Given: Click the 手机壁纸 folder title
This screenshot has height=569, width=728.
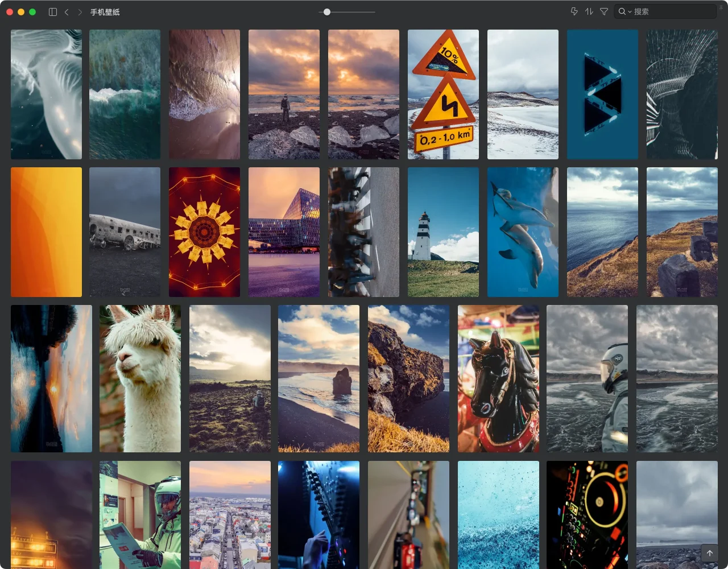Looking at the screenshot, I should click(105, 12).
